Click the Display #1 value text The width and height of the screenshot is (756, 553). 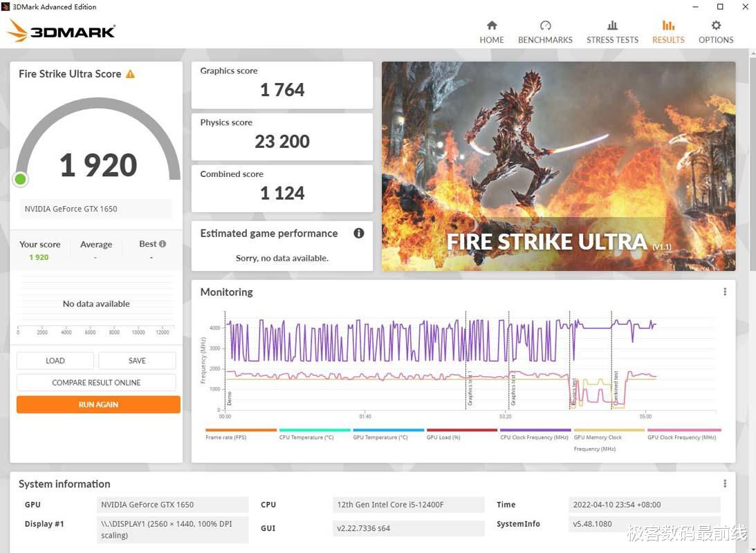(173, 529)
